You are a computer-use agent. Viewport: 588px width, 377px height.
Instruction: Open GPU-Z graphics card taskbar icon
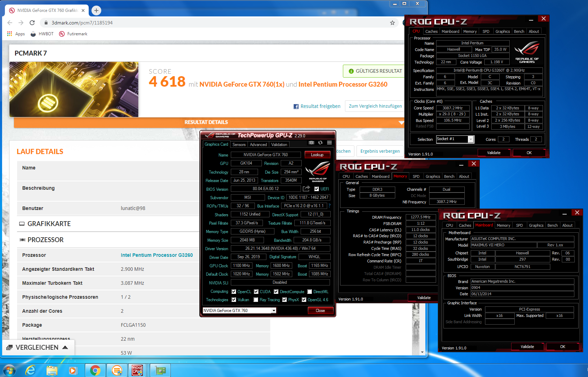click(160, 370)
